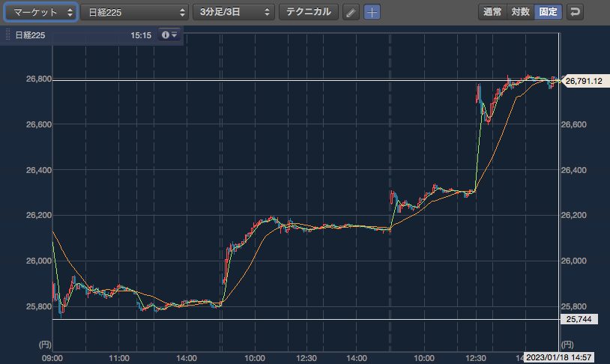Grab the 日経225 panel drag handle

click(x=7, y=35)
